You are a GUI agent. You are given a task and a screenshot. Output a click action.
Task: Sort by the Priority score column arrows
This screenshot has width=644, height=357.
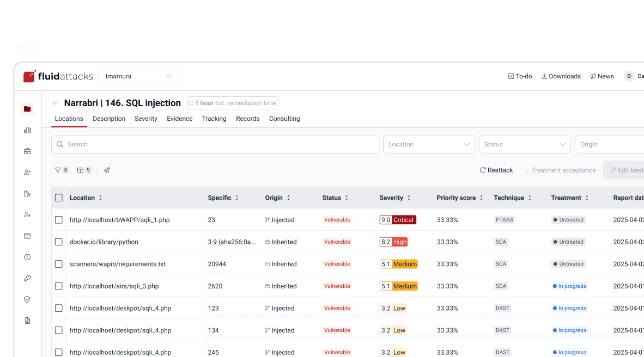pyautogui.click(x=481, y=198)
